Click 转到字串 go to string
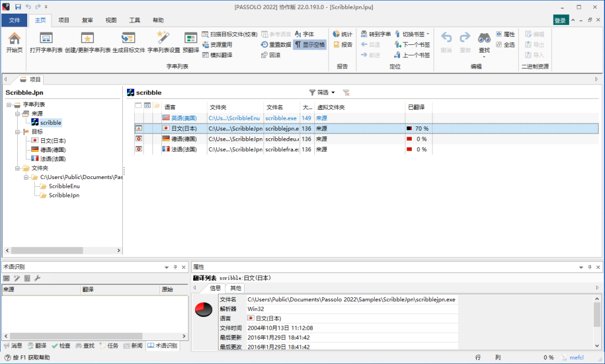Screen dimensions: 605x364 coord(375,34)
